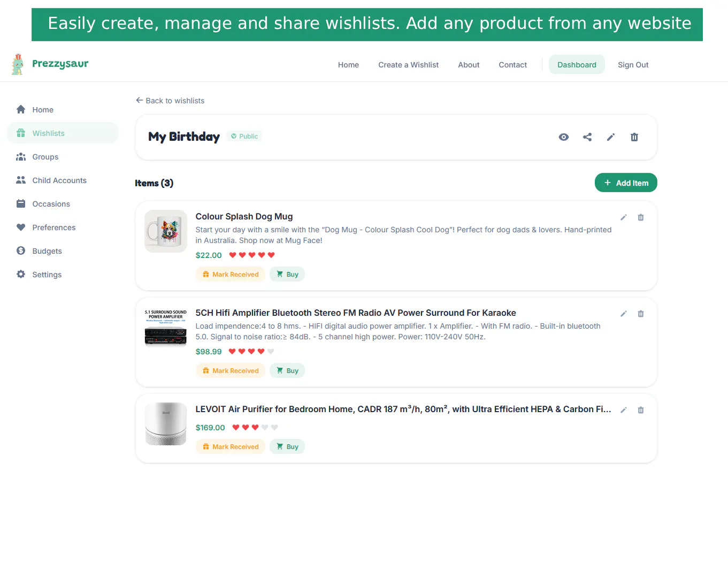The height and width of the screenshot is (562, 728).
Task: Open Create a Wishlist navigation link
Action: pyautogui.click(x=408, y=65)
